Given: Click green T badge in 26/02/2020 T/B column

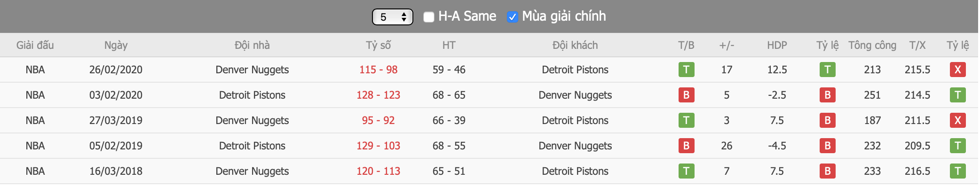Looking at the screenshot, I should (x=686, y=70).
